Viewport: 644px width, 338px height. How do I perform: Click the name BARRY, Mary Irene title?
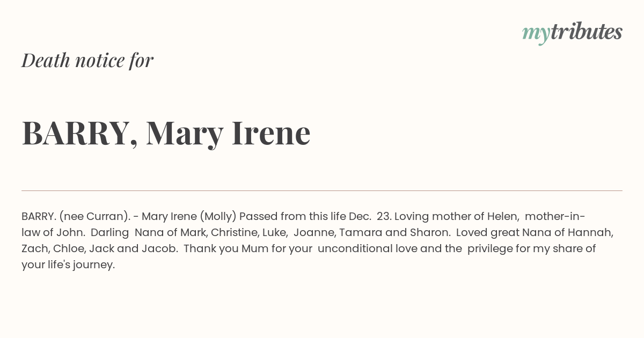(x=166, y=133)
